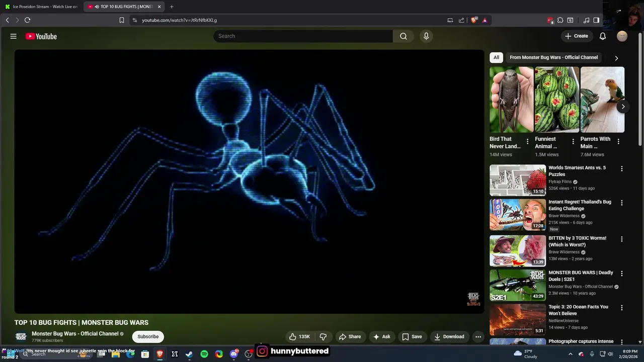Open options for 20 Ocean Facts video
The width and height of the screenshot is (644, 362).
tap(622, 308)
